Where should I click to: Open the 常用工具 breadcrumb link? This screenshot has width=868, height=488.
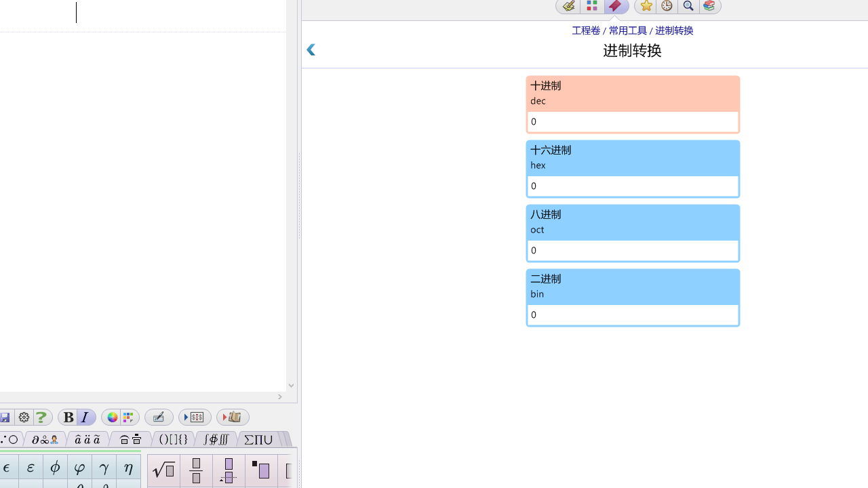click(x=627, y=30)
